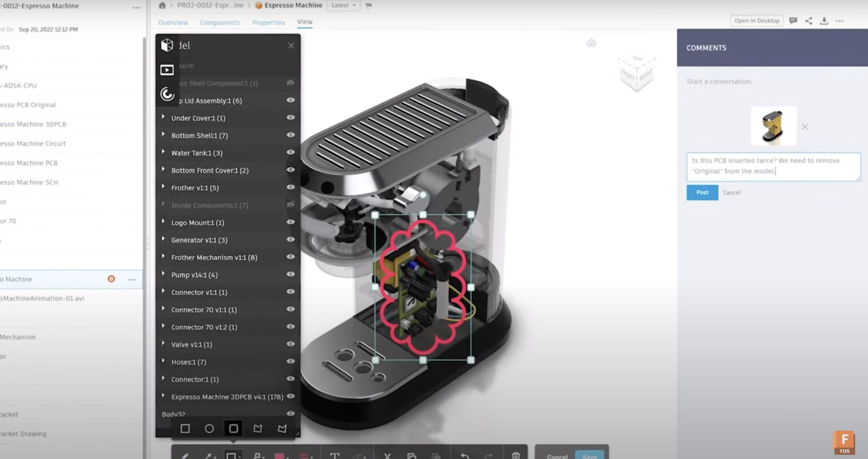Expand the Bottom Shell:1 assembly
This screenshot has width=868, height=459.
[x=163, y=135]
